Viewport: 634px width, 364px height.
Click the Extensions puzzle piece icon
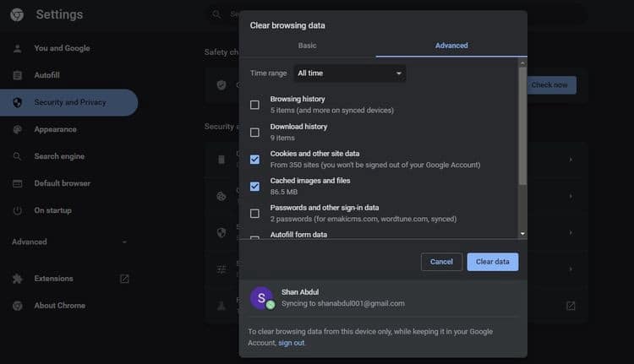18,279
